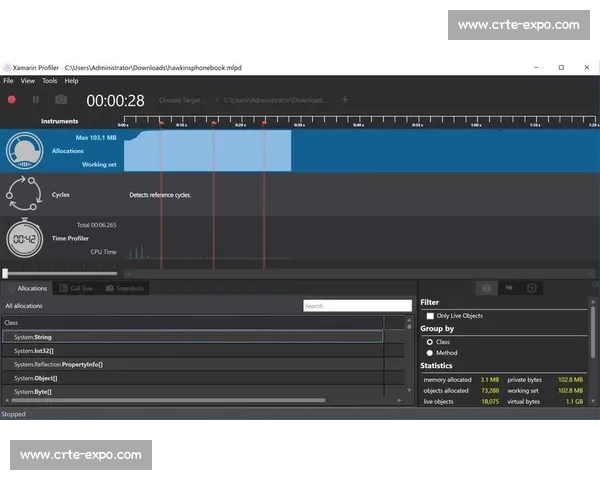The width and height of the screenshot is (600, 480).
Task: Click the red record button
Action: point(11,100)
